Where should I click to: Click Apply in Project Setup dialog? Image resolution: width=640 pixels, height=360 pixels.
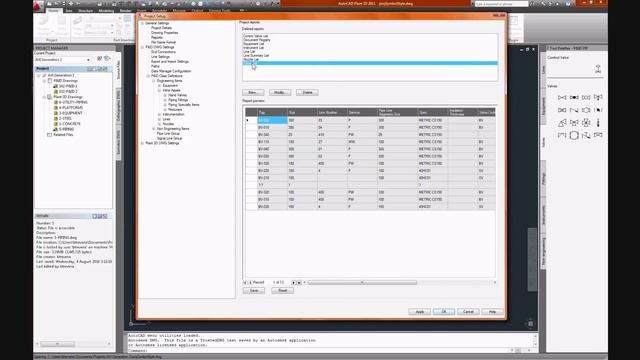point(420,312)
